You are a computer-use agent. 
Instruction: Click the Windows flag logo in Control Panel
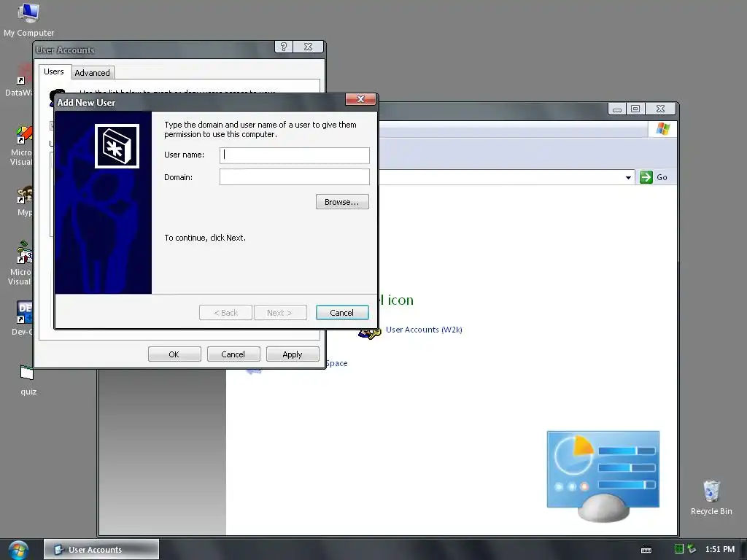(x=662, y=129)
